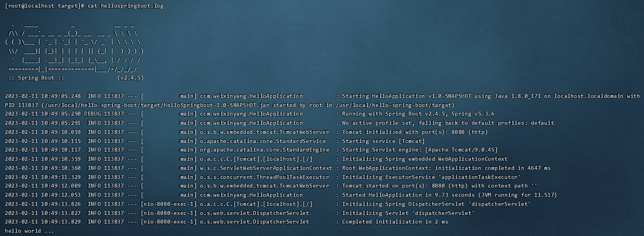This screenshot has width=644, height=236.
Task: Click the '[root@localhost target]#' shell prompt
Action: [45, 6]
